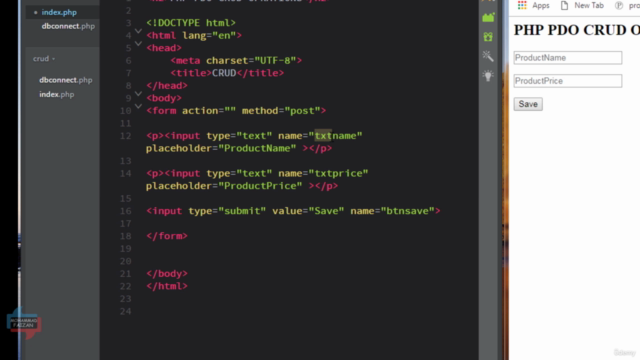Click New Tab bookmark label
This screenshot has height=360, width=640.
pos(589,5)
